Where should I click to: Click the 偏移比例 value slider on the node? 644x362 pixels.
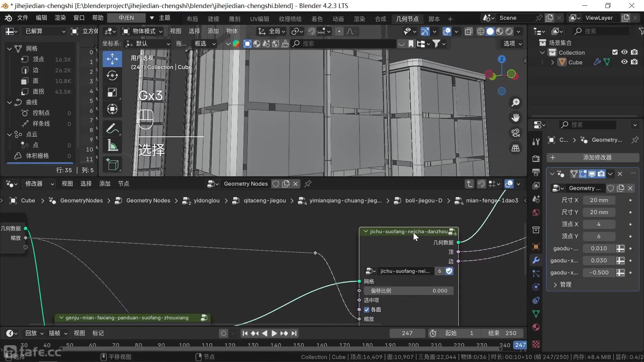click(409, 291)
